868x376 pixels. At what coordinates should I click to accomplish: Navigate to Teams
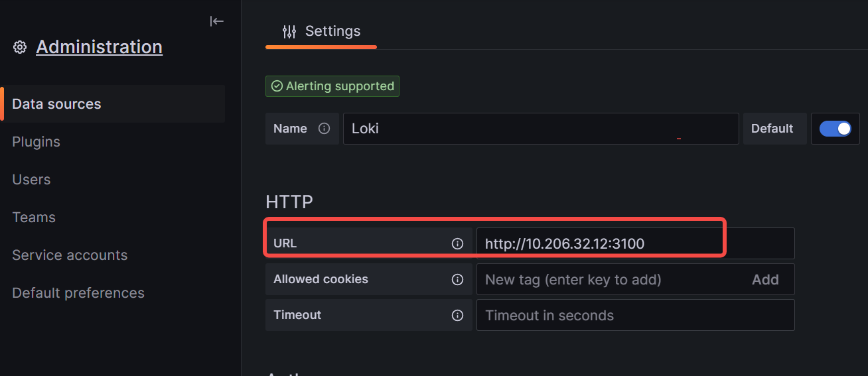[34, 218]
